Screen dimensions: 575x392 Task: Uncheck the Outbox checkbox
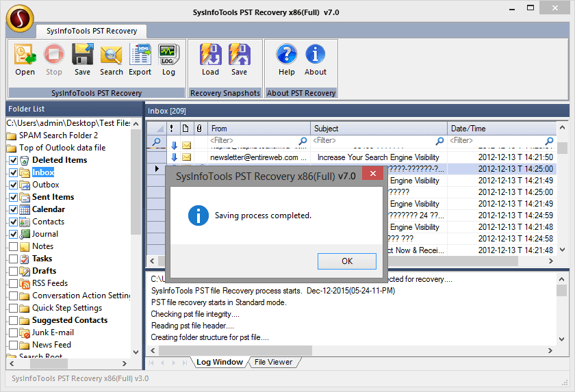pyautogui.click(x=13, y=185)
